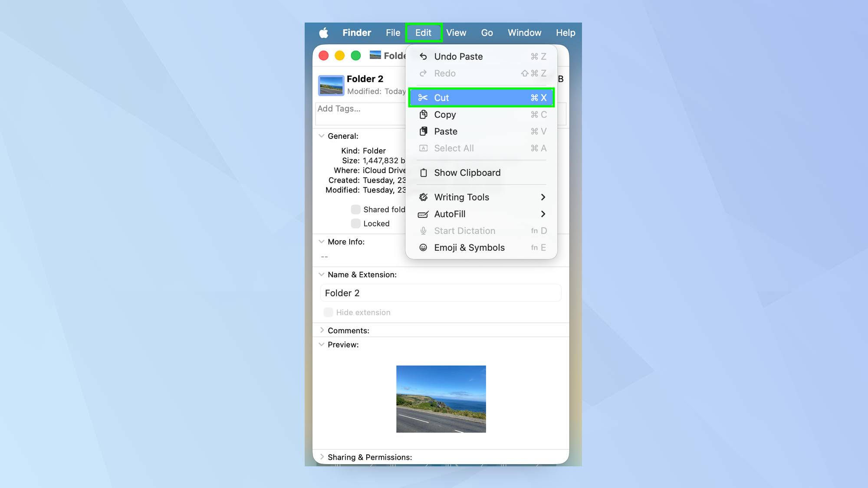
Task: Collapse the Preview section
Action: click(322, 344)
